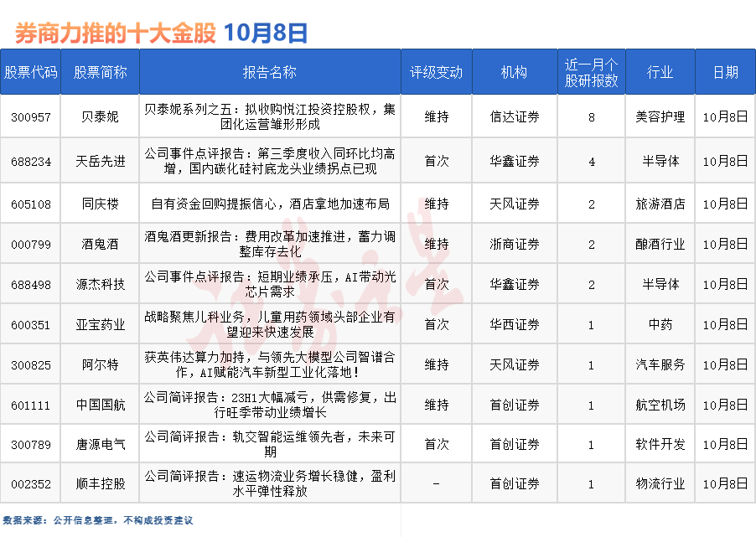
Task: Select stock code 300957
Action: pos(31,117)
